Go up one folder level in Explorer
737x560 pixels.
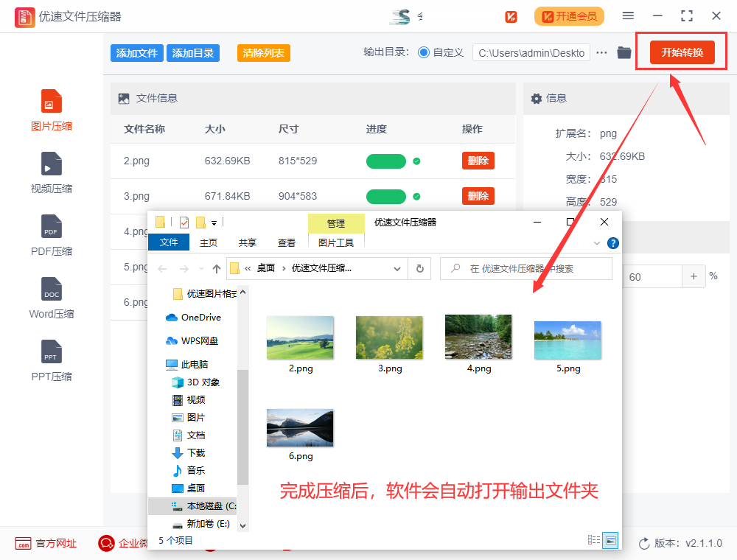click(216, 269)
